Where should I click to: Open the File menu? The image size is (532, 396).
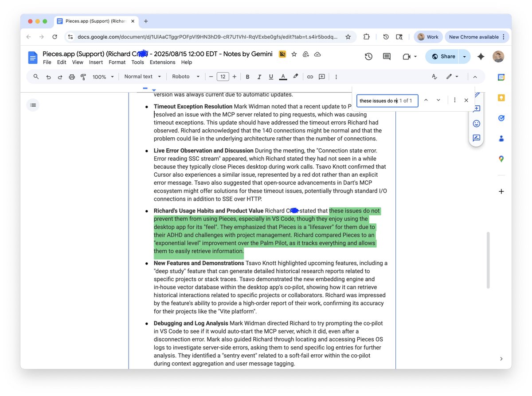(x=47, y=62)
